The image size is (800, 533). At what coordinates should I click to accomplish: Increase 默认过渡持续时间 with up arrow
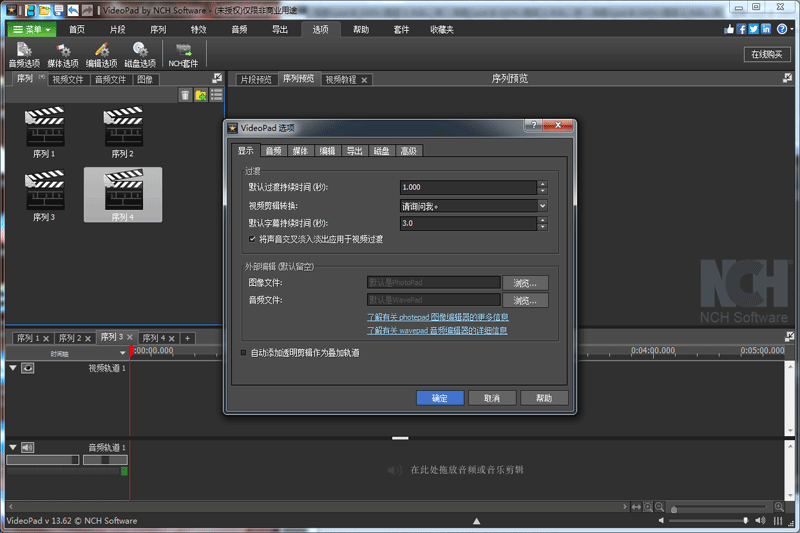pyautogui.click(x=542, y=184)
